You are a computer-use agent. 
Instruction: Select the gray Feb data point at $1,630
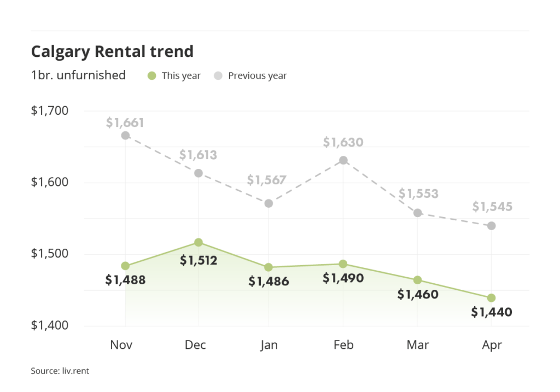coord(343,160)
